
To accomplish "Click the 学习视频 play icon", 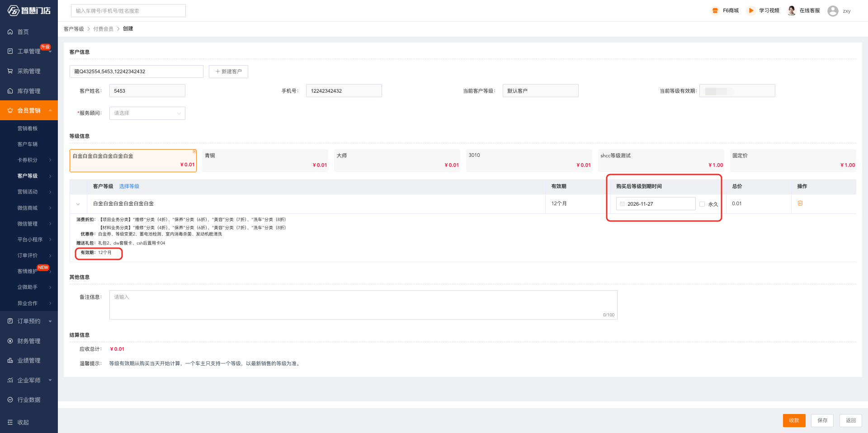I will pyautogui.click(x=751, y=11).
